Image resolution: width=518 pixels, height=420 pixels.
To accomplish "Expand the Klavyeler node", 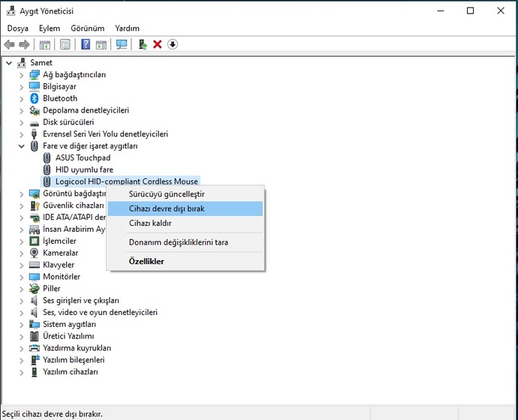I will point(22,265).
